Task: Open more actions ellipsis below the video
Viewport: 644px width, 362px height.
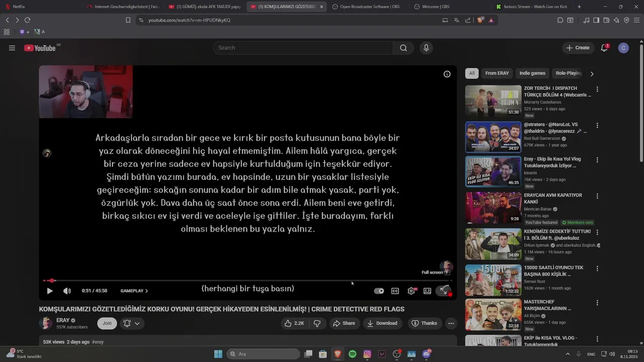Action: pyautogui.click(x=451, y=323)
